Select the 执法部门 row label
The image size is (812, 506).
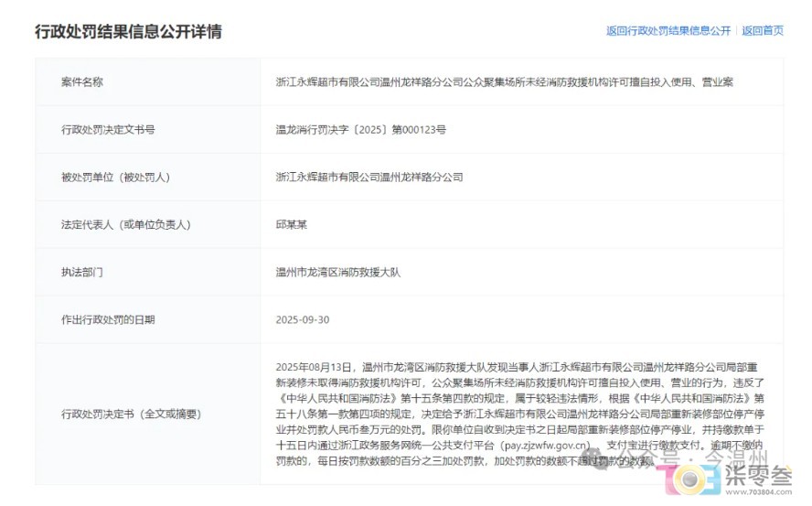(x=82, y=272)
